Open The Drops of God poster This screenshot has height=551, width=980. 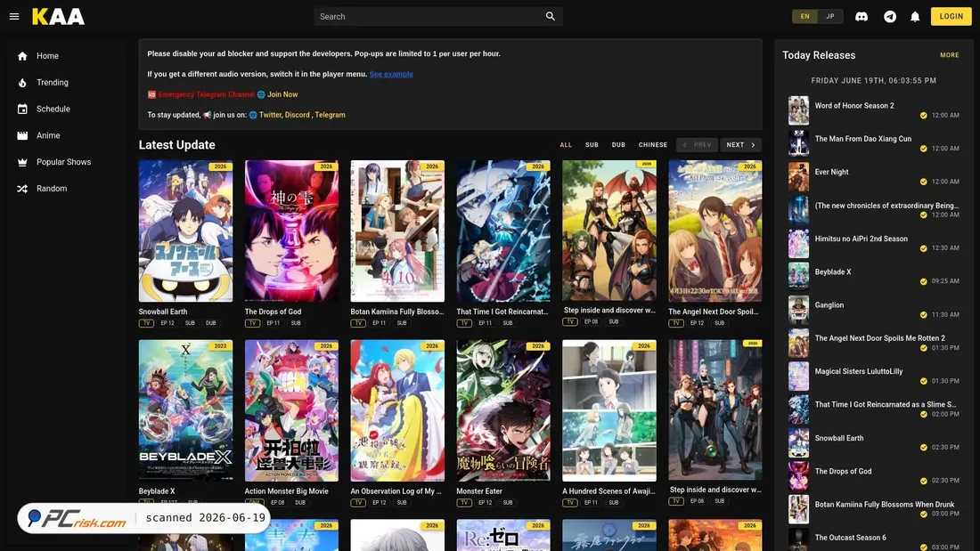291,231
